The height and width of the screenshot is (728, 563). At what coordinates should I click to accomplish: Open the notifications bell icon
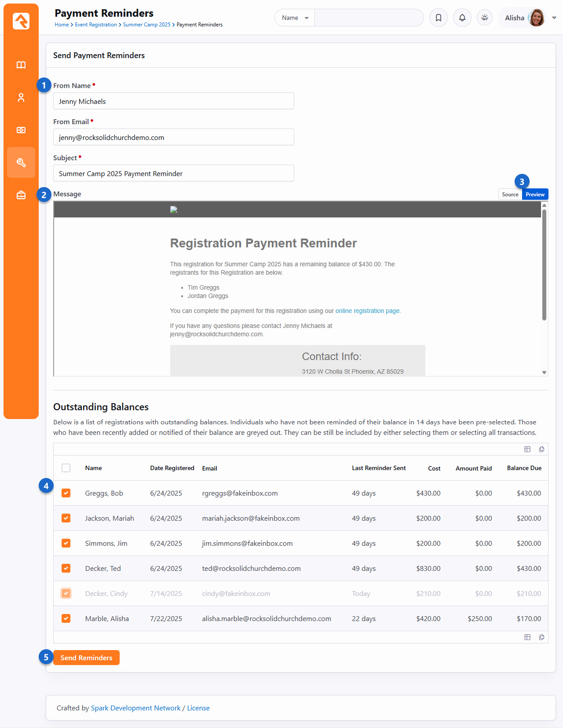pyautogui.click(x=462, y=18)
